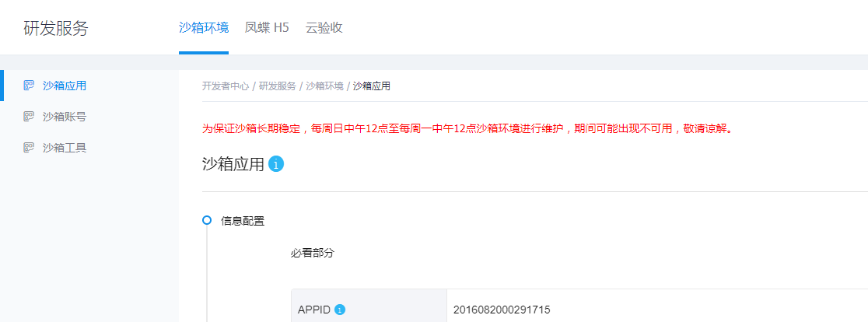This screenshot has width=868, height=322.
Task: Click the 研发服务 header title
Action: (56, 29)
